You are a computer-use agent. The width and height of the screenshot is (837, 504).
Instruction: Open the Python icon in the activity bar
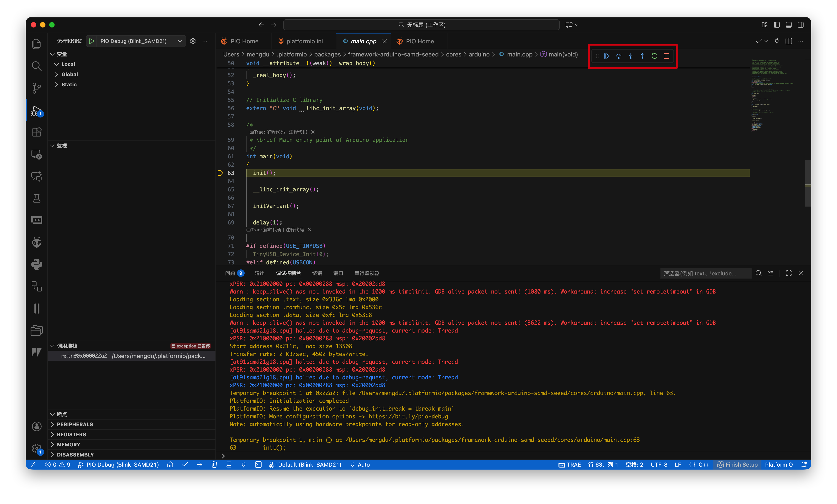[37, 264]
